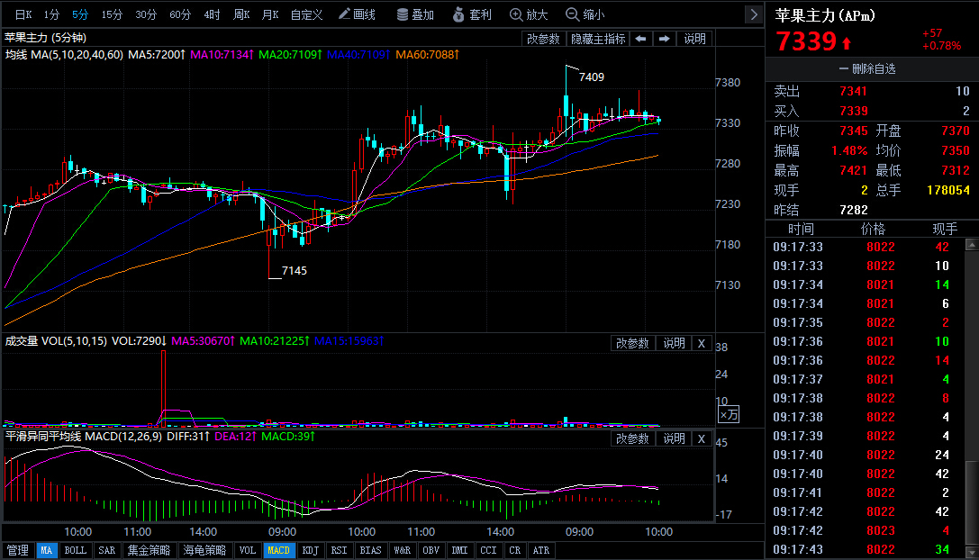979x560 pixels.
Task: Select the ATR indicator tab
Action: pos(540,550)
